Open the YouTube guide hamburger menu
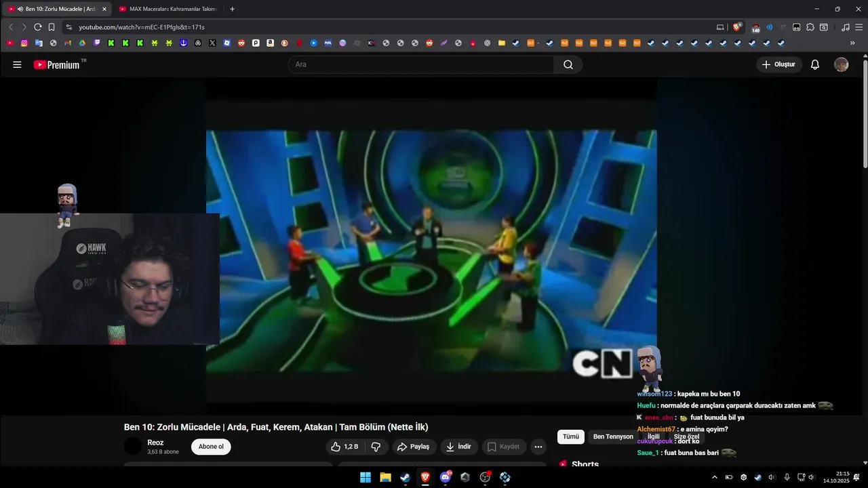This screenshot has height=488, width=868. coord(17,64)
